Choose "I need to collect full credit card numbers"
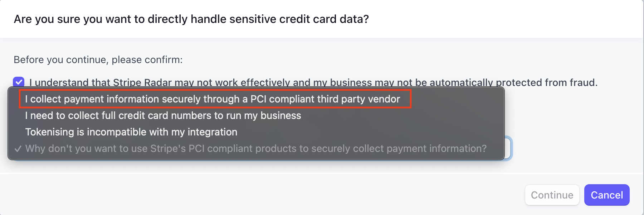Screen dimensions: 644x215 coord(163,116)
